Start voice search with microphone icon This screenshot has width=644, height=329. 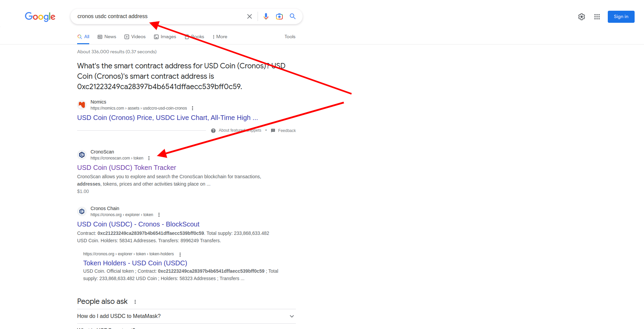point(266,16)
